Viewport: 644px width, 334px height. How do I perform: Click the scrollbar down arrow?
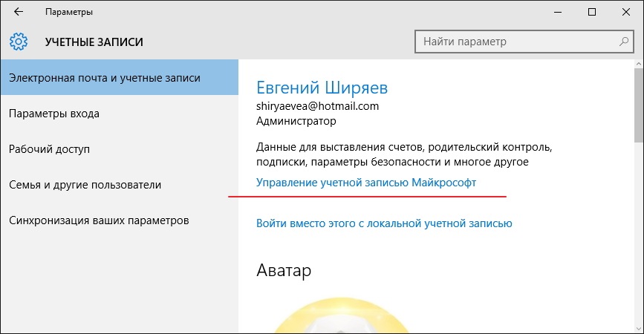pyautogui.click(x=639, y=328)
